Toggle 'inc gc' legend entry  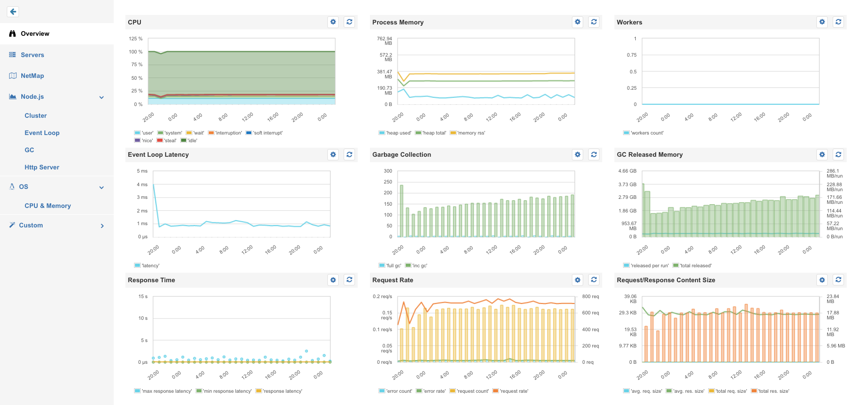tap(416, 265)
